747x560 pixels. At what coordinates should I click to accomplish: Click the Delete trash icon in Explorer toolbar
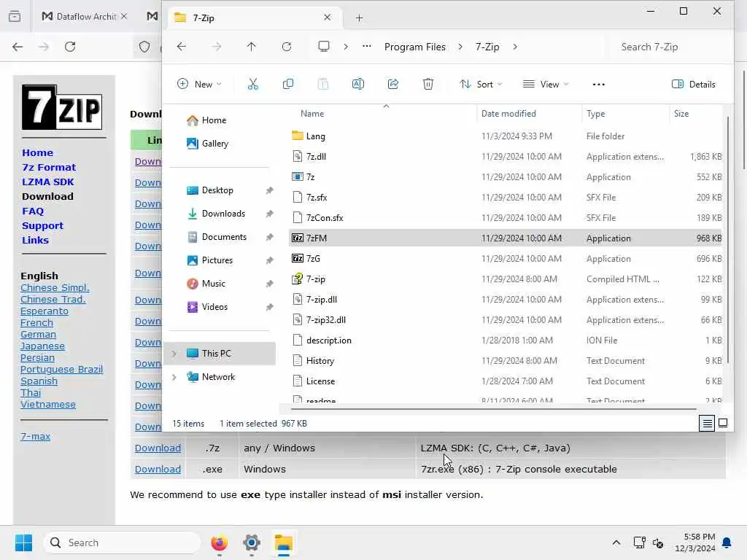point(427,85)
